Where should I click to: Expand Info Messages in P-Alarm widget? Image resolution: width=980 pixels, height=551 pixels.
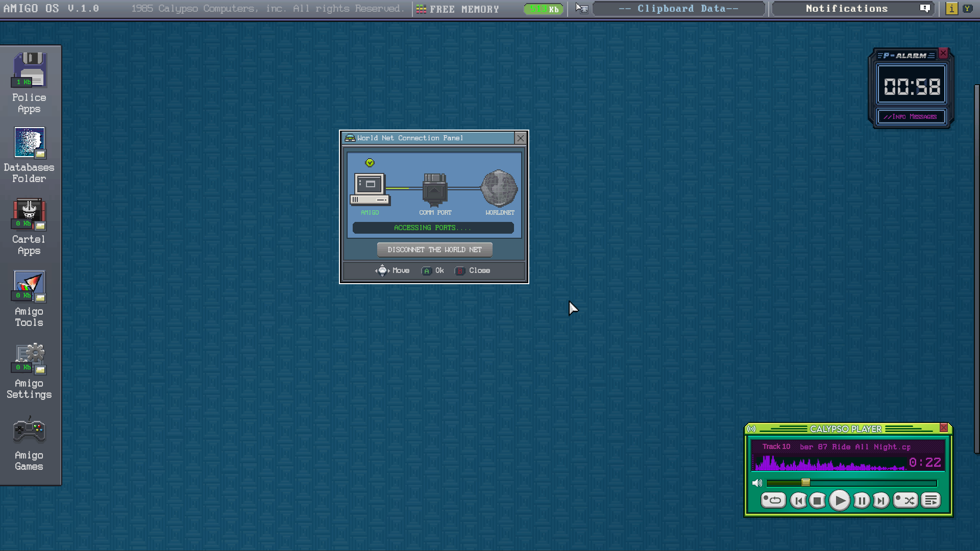pyautogui.click(x=911, y=117)
